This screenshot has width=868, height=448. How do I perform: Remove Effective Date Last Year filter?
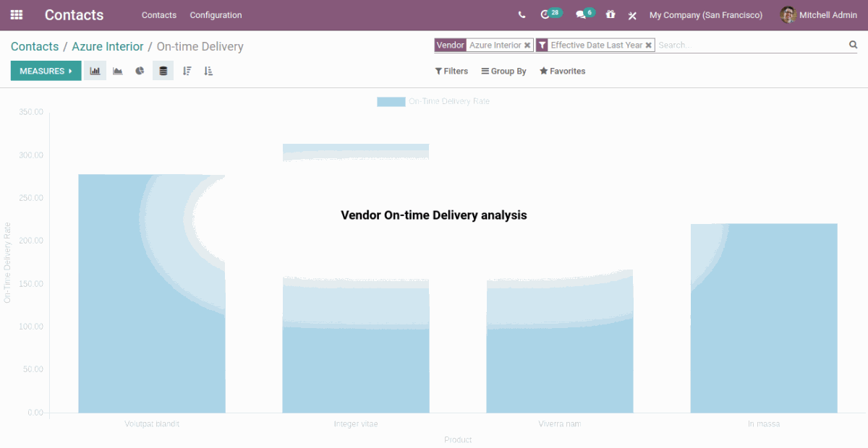coord(649,46)
